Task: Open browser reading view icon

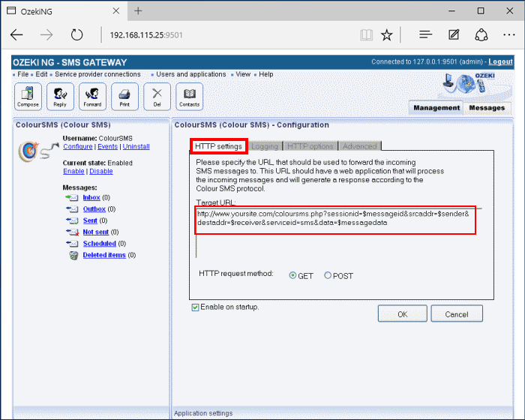Action: [366, 34]
